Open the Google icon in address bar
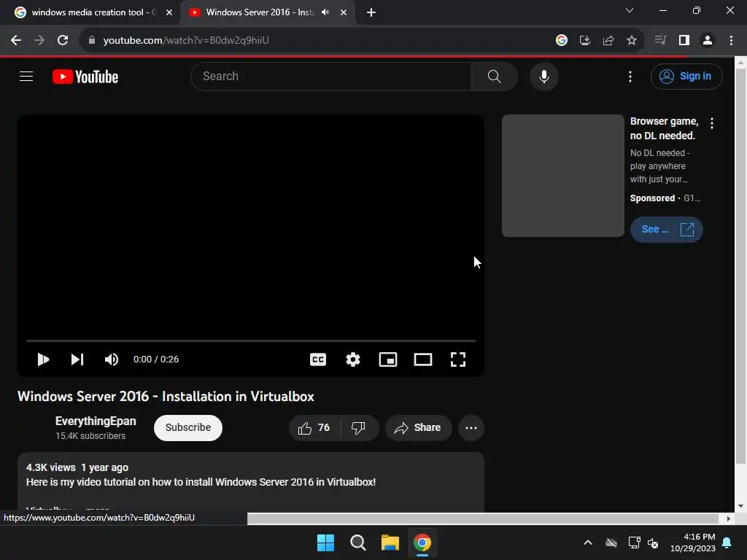Screen dimensions: 747x560 (x=561, y=41)
